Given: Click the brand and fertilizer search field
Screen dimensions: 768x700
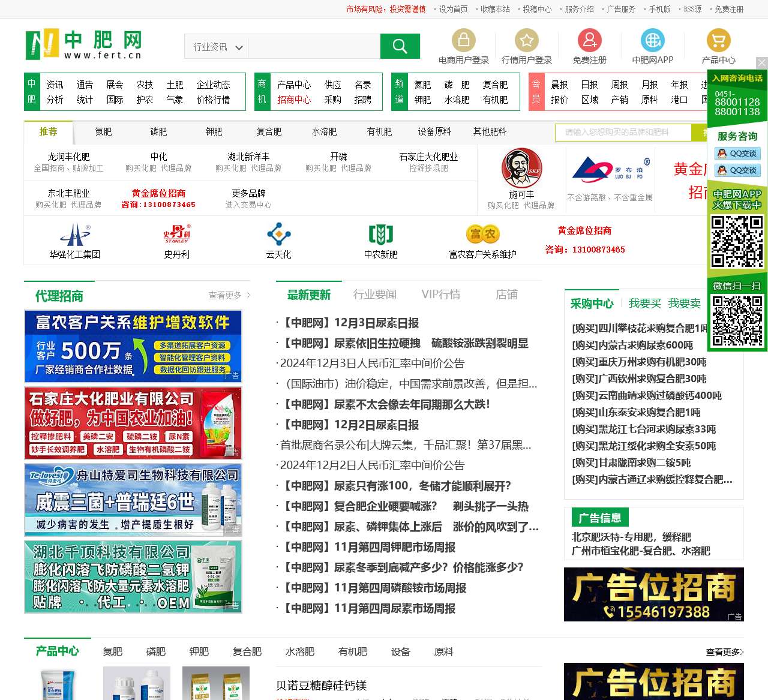Looking at the screenshot, I should pos(623,132).
